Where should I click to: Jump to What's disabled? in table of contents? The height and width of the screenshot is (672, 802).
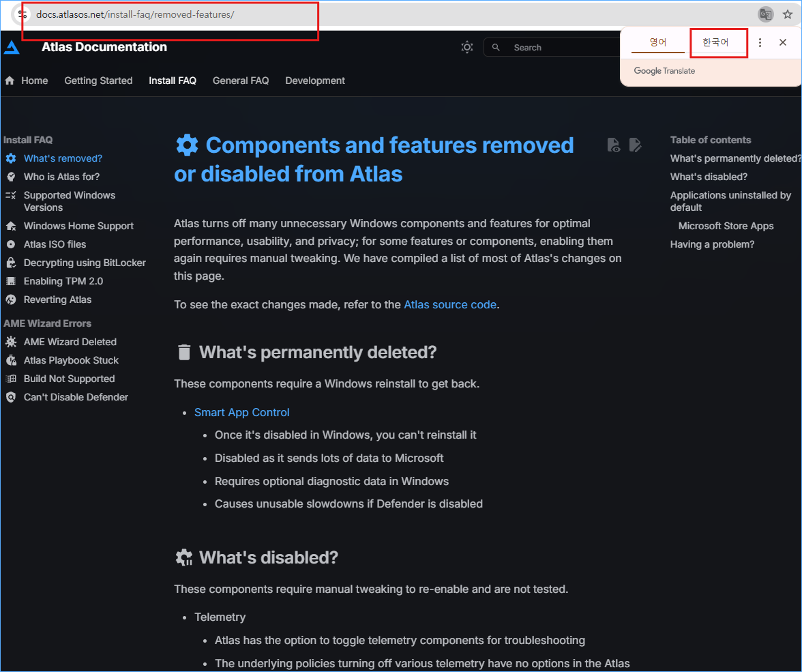709,177
